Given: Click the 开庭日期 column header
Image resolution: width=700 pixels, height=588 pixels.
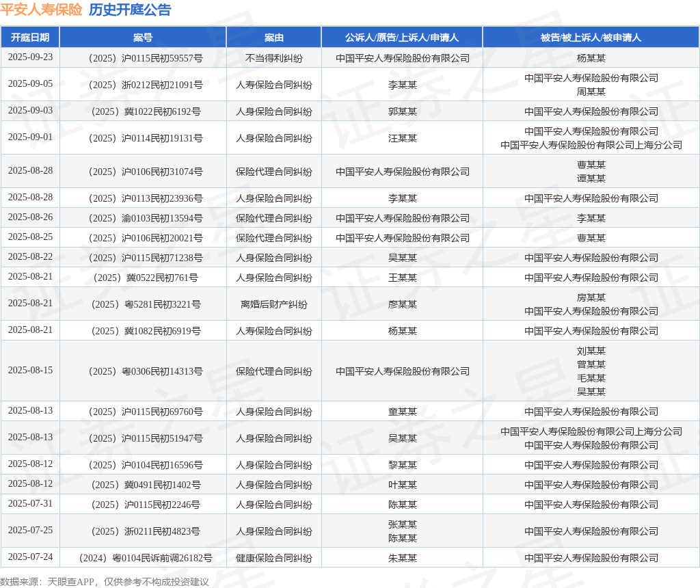Looking at the screenshot, I should pos(30,38).
